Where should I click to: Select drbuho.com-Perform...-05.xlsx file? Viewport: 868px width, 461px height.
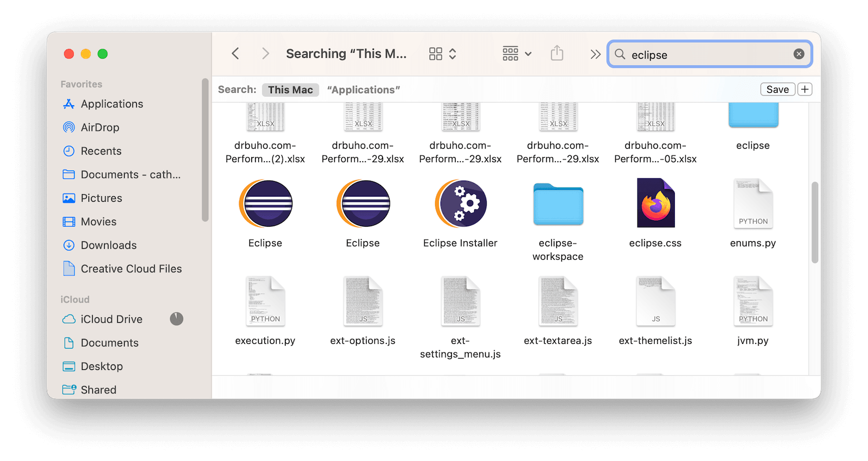[655, 117]
